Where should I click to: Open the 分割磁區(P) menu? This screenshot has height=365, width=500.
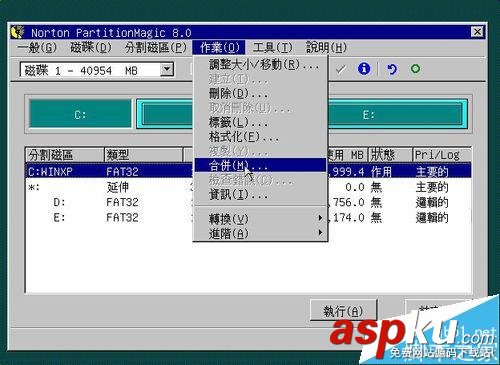pyautogui.click(x=155, y=48)
